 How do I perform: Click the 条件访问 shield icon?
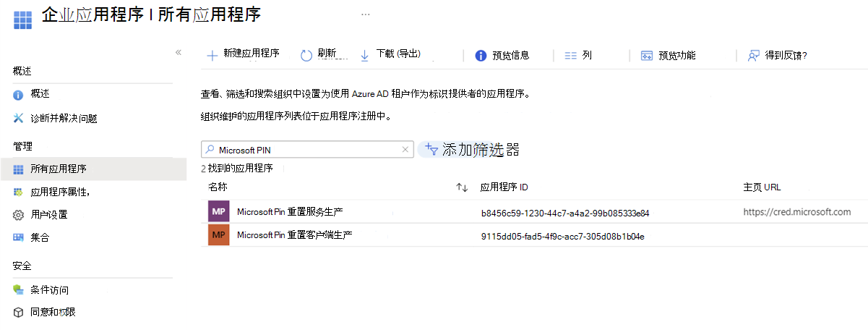pyautogui.click(x=19, y=290)
